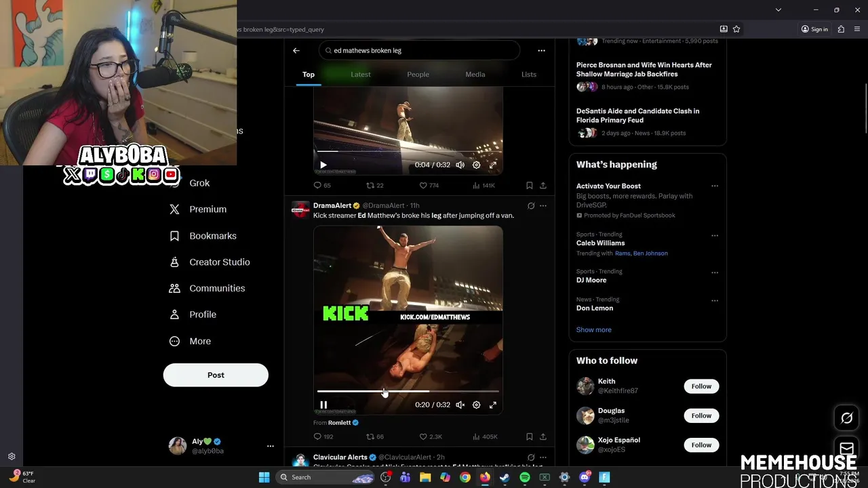Image resolution: width=868 pixels, height=488 pixels.
Task: Mute the DramaAlert video
Action: coord(460,405)
